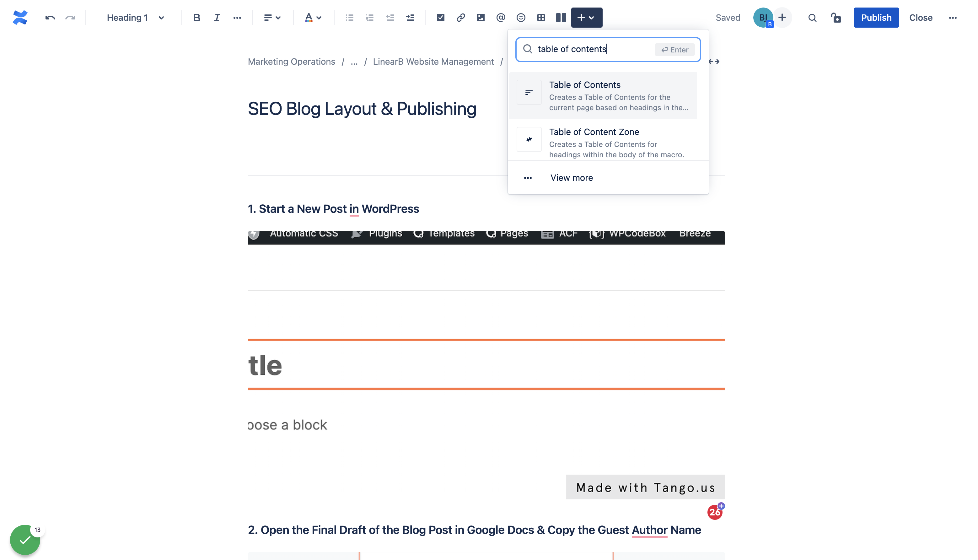The width and height of the screenshot is (978, 560).
Task: Indent the current line
Action: click(410, 18)
